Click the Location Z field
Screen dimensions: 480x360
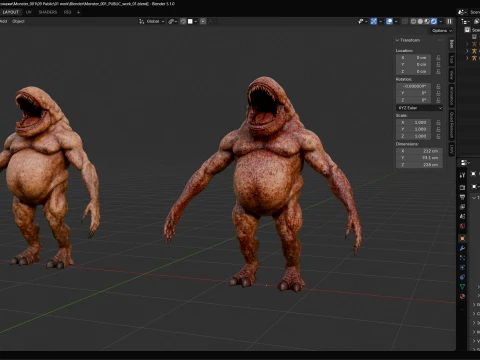(x=413, y=71)
